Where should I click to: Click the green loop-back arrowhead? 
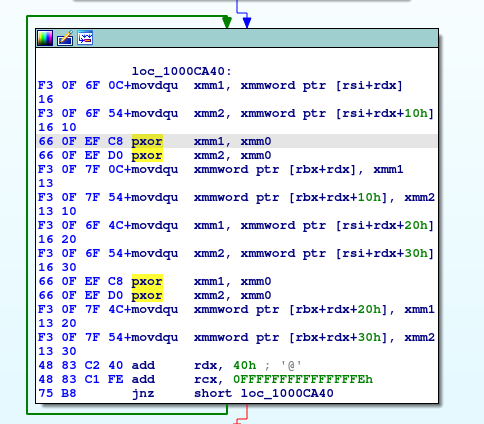tap(227, 22)
